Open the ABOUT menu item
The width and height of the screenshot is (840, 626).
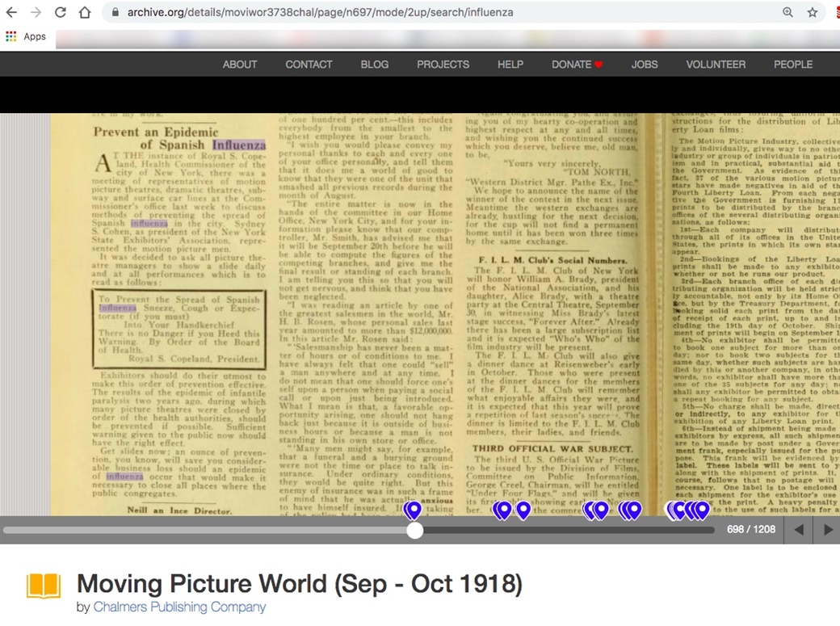click(239, 65)
